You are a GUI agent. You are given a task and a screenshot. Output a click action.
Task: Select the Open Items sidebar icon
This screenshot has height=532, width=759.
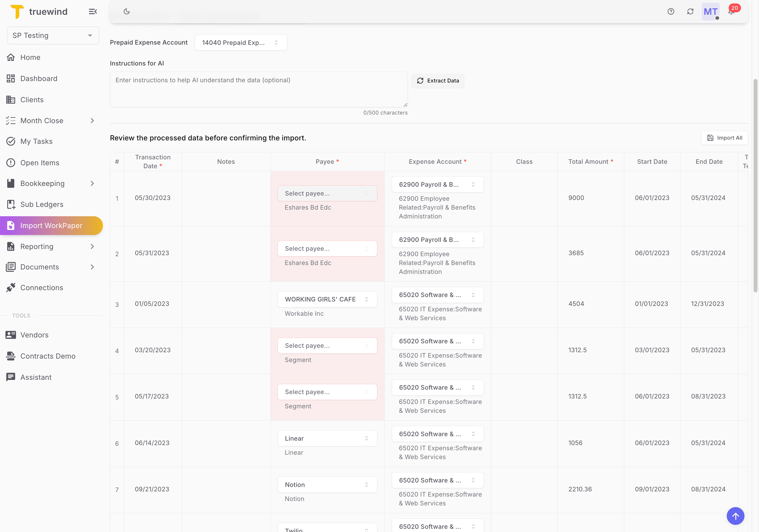coord(11,162)
